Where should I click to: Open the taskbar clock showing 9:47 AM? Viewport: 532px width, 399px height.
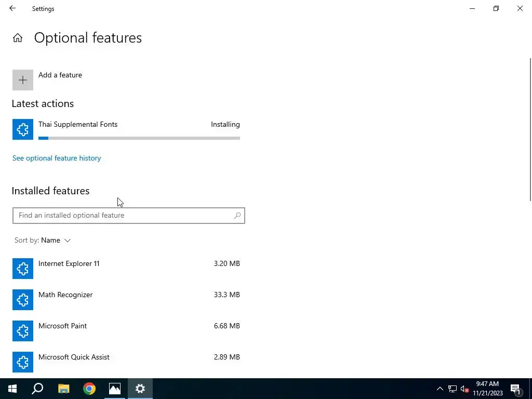tap(487, 389)
